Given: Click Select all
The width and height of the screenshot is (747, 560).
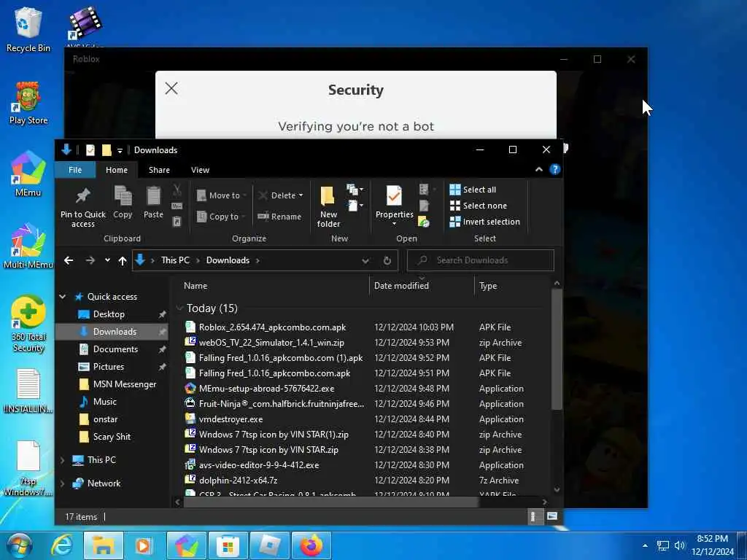Looking at the screenshot, I should click(x=473, y=190).
